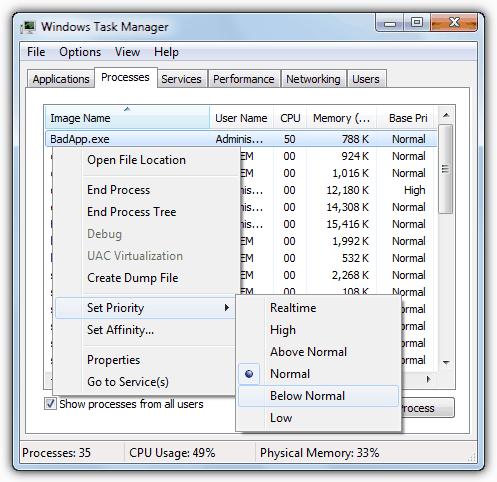Click the horizontal scroll right arrow
The height and width of the screenshot is (482, 497).
click(429, 379)
